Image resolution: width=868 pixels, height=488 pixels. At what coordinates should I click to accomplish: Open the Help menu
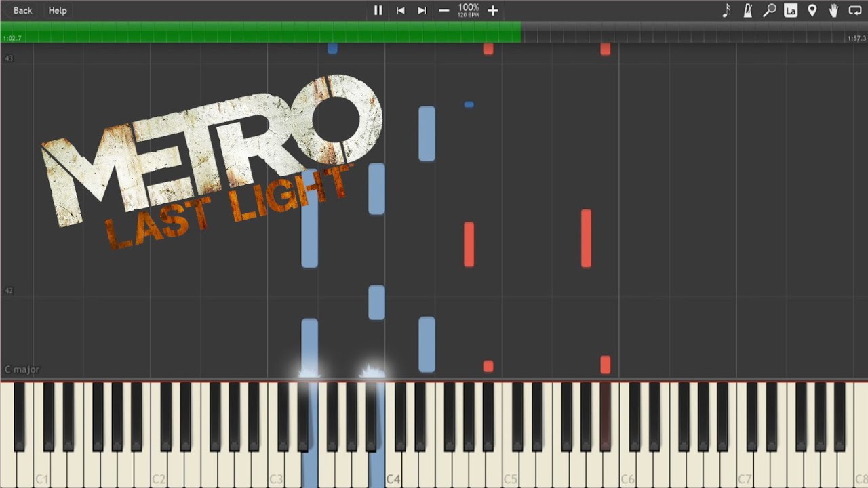[58, 10]
